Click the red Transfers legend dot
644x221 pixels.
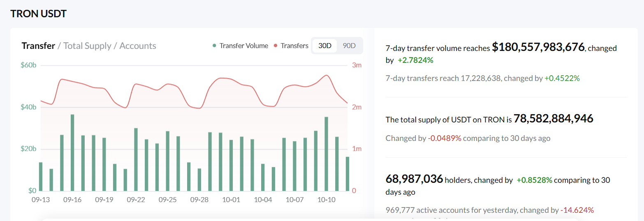[276, 46]
